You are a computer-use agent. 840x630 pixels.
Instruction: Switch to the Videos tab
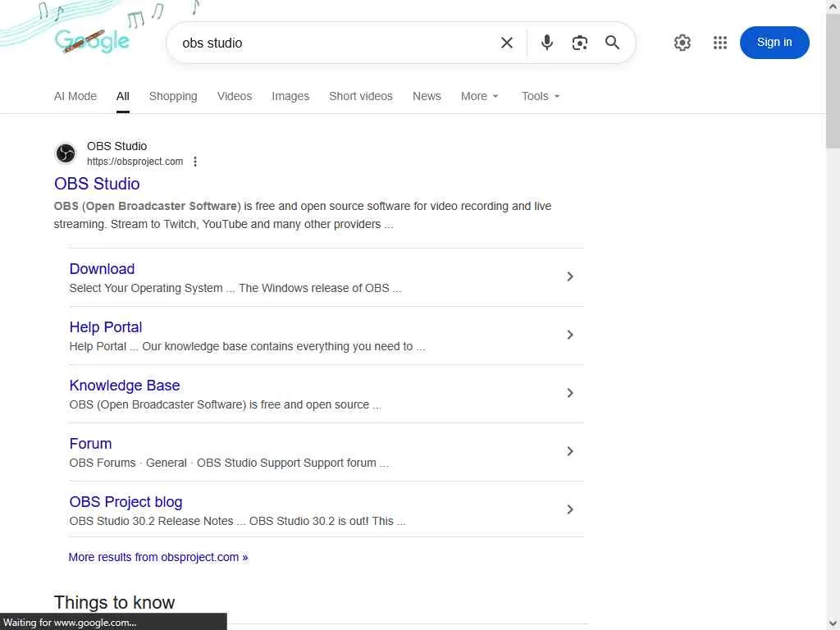coord(235,96)
